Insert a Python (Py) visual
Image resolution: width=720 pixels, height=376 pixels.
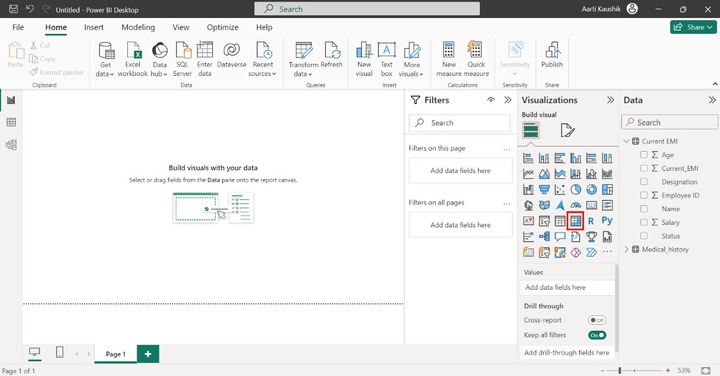point(607,221)
